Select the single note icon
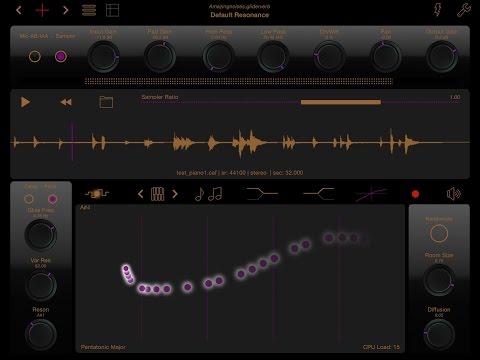Viewport: 480px width, 360px height. click(x=199, y=194)
